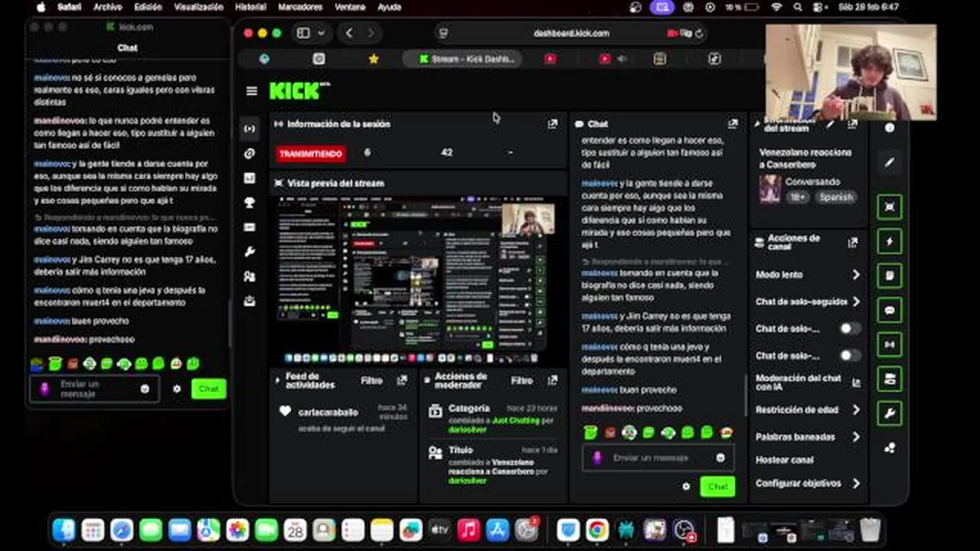
Task: Pop out the Acciones de moderador panel
Action: pyautogui.click(x=553, y=380)
